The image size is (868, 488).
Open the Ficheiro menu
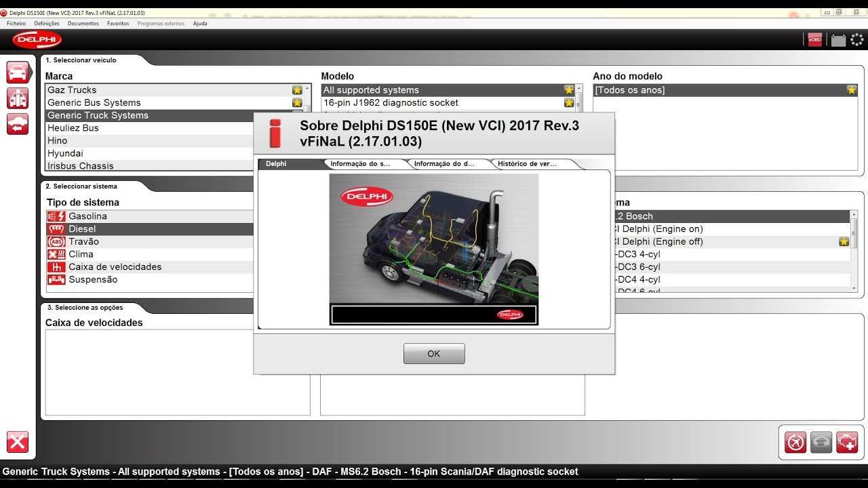tap(16, 23)
